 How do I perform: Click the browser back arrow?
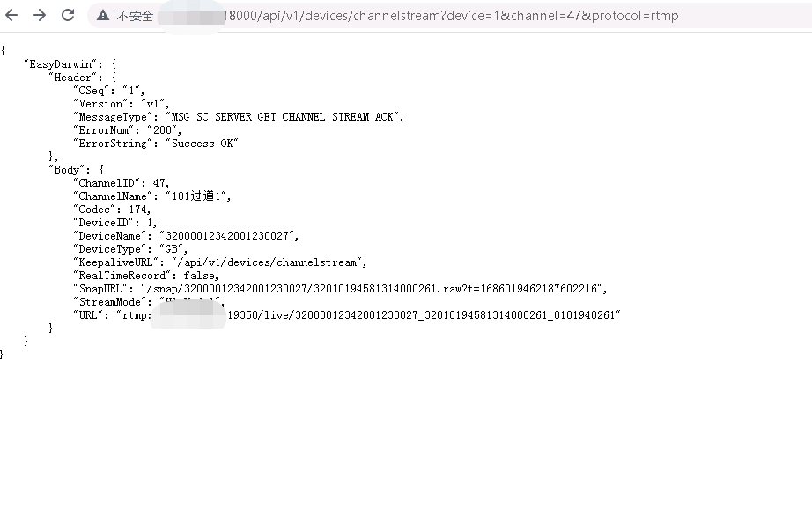coord(11,15)
